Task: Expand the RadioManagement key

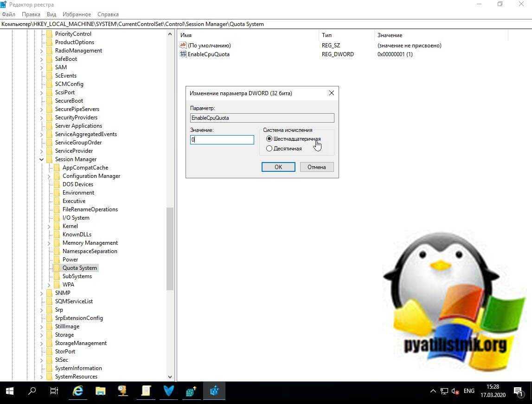Action: click(x=41, y=51)
